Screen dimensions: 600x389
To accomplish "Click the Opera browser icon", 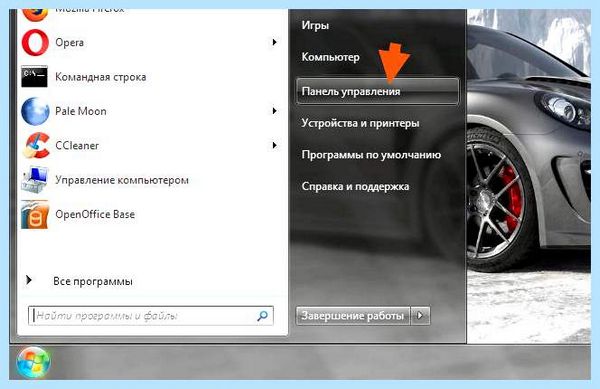I will tap(35, 43).
